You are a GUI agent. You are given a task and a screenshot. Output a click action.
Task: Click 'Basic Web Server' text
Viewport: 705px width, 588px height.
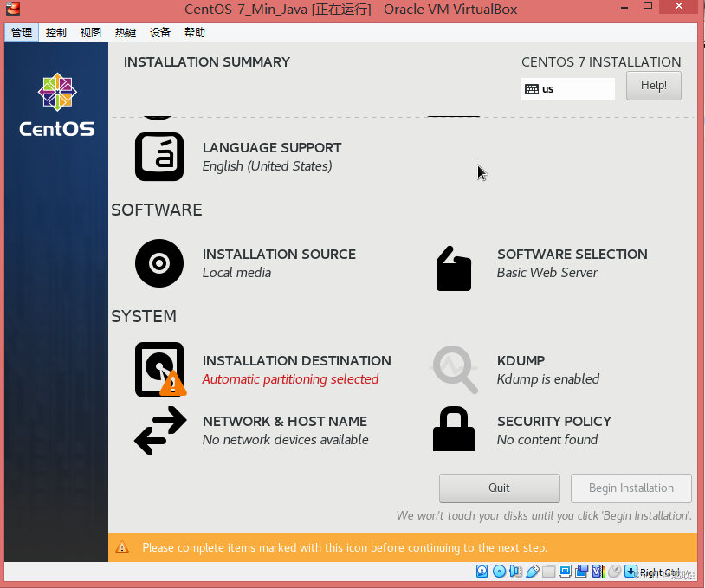coord(547,273)
